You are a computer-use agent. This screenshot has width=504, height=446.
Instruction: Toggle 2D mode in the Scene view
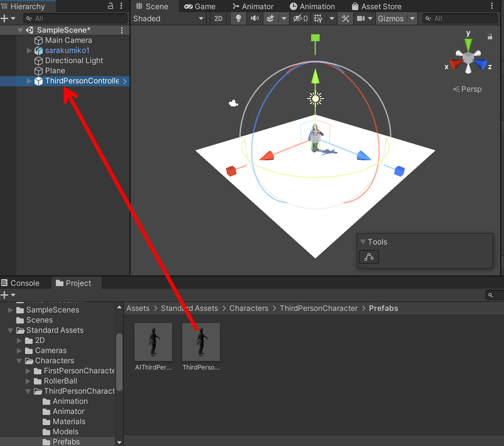[218, 18]
